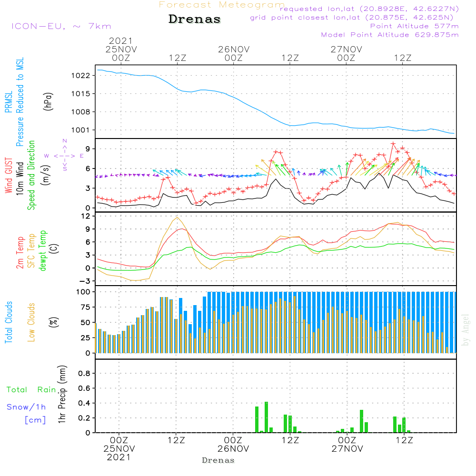Click the ICON-EU ~7km model label

61,26
